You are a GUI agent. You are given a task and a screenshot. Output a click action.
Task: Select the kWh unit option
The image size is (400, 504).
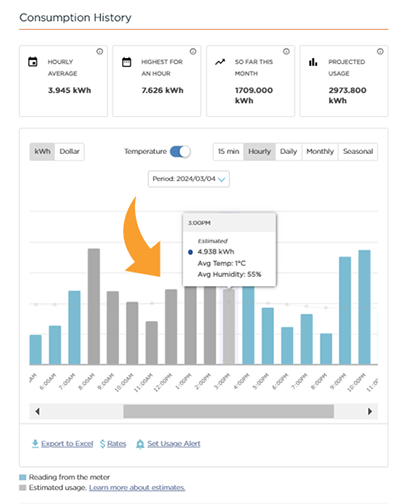tap(42, 152)
